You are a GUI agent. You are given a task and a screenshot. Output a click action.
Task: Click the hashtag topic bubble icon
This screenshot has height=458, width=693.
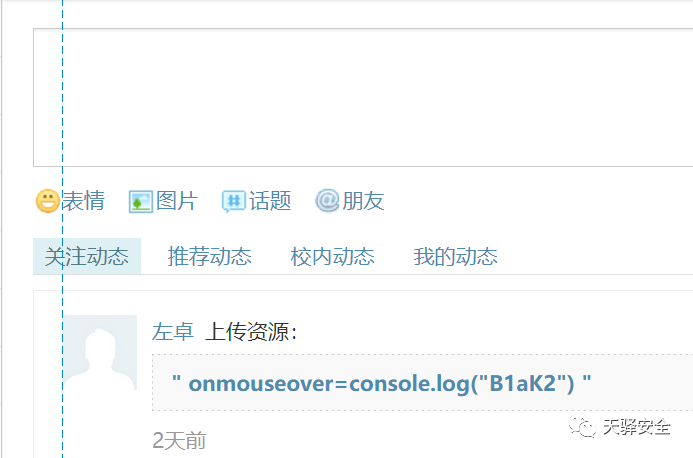[233, 202]
